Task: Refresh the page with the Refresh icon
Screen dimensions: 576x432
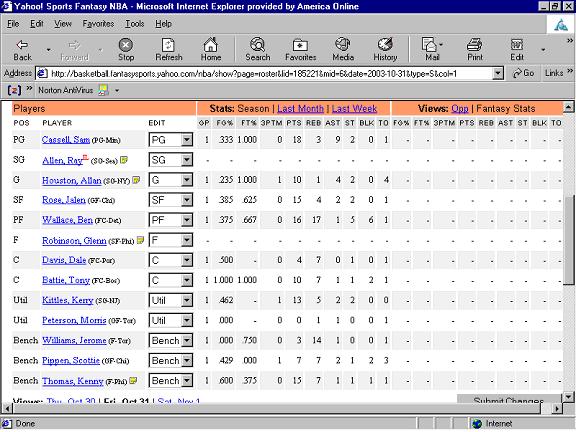Action: point(169,45)
